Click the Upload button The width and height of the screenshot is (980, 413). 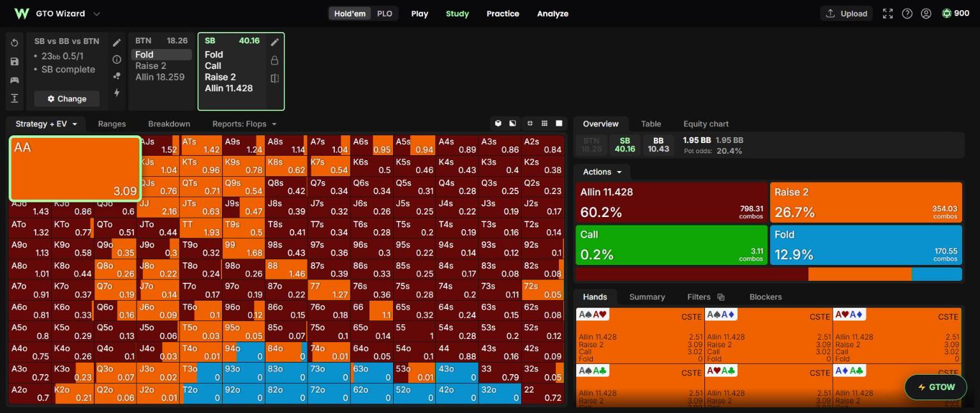tap(847, 13)
